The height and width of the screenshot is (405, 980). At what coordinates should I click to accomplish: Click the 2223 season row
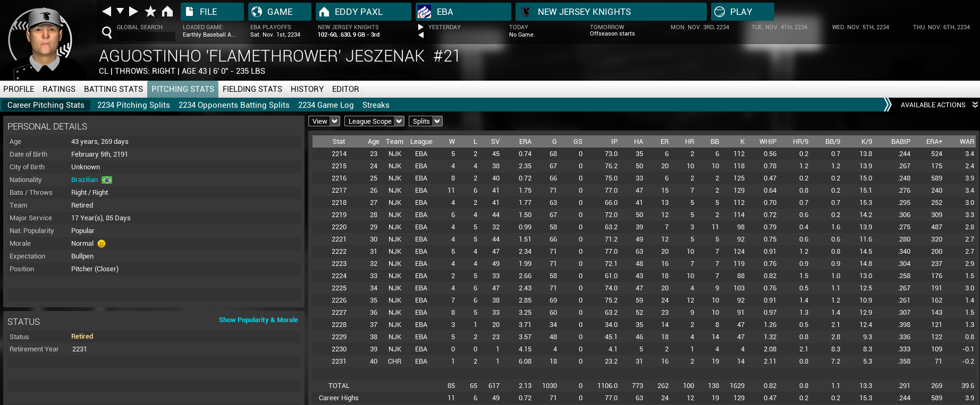644,264
